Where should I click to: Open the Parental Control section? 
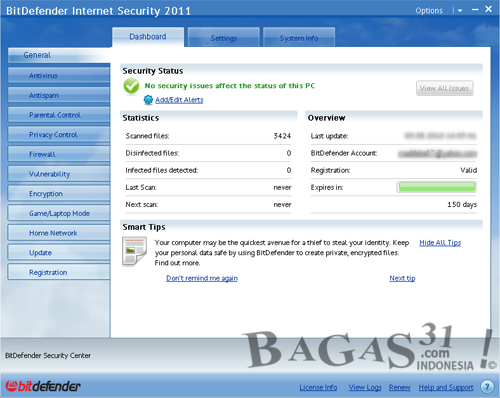point(59,115)
